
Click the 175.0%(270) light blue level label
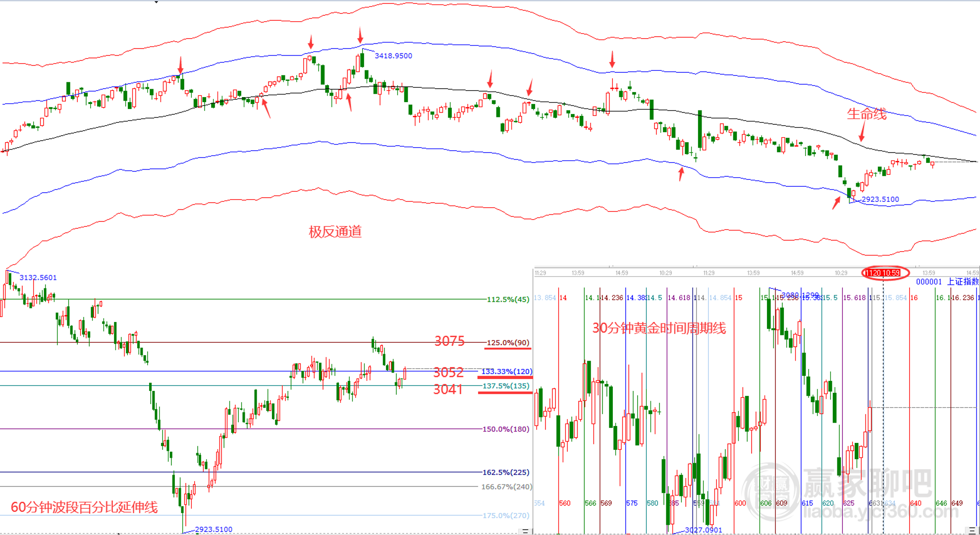505,515
